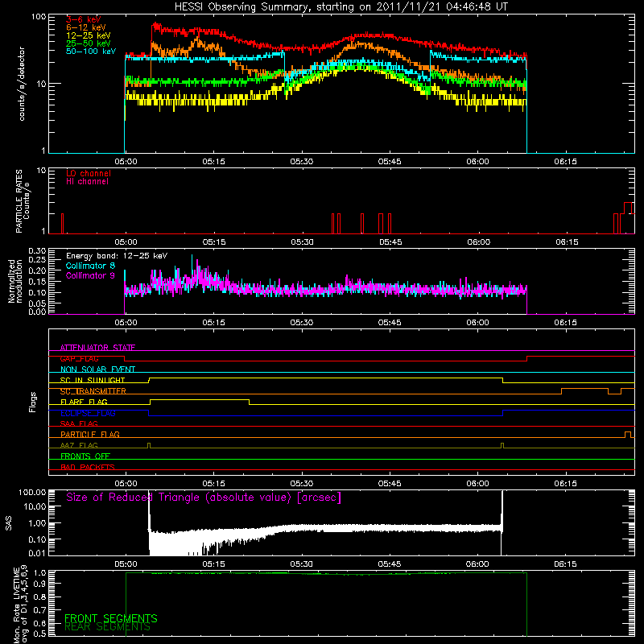Click the yellow 12-25 keV legend entry
The image size is (644, 644).
coord(89,35)
